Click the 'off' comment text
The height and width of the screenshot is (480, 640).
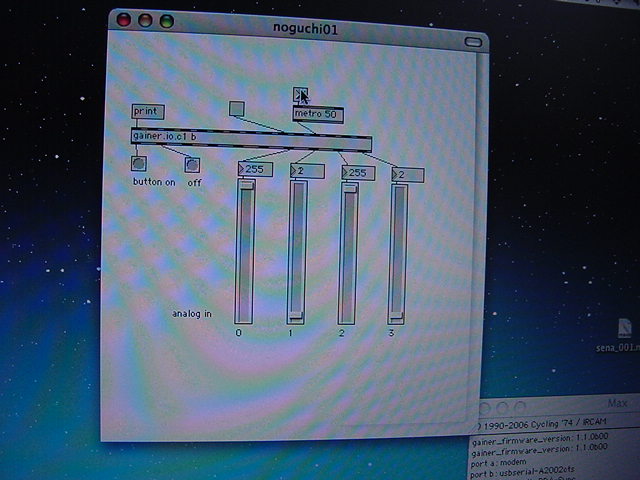(x=194, y=183)
